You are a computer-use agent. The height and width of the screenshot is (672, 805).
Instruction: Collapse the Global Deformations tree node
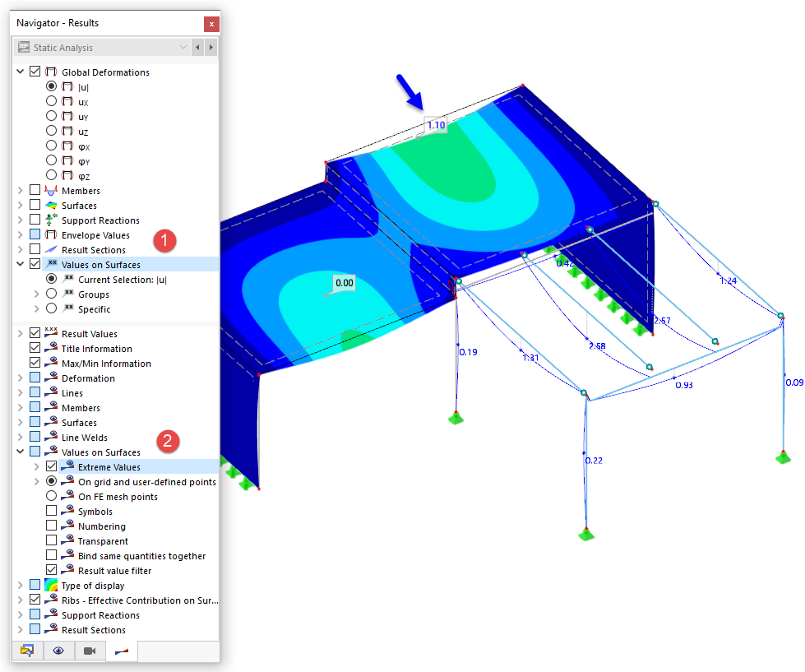pos(20,72)
